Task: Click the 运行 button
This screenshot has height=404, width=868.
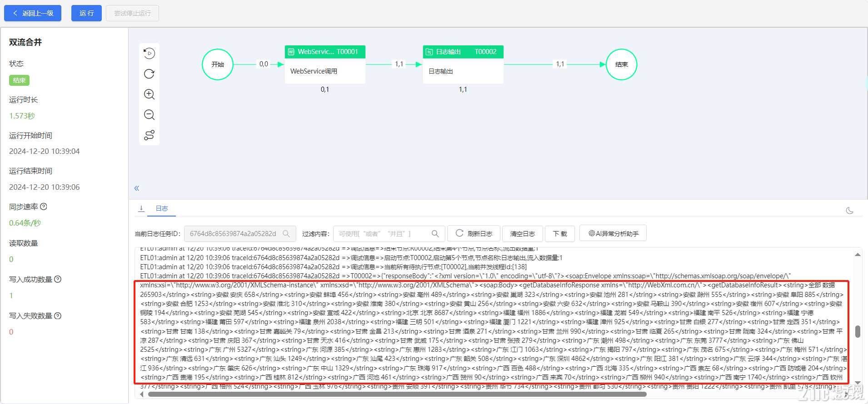Action: click(x=86, y=13)
